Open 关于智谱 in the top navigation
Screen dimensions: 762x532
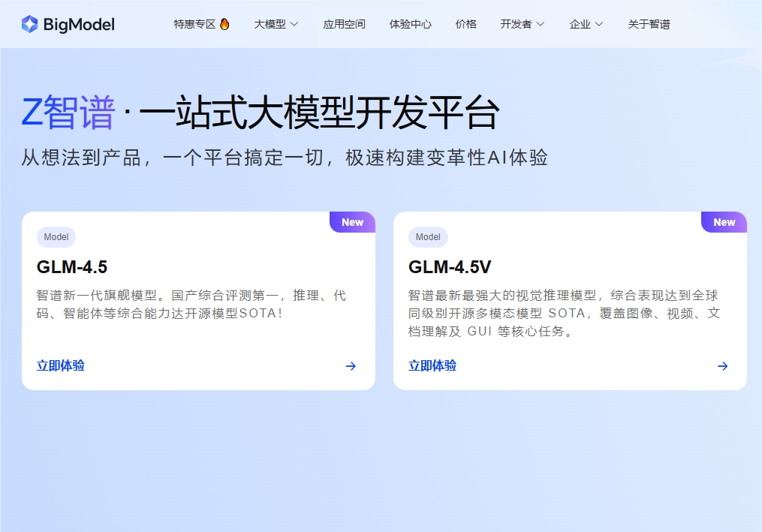649,24
